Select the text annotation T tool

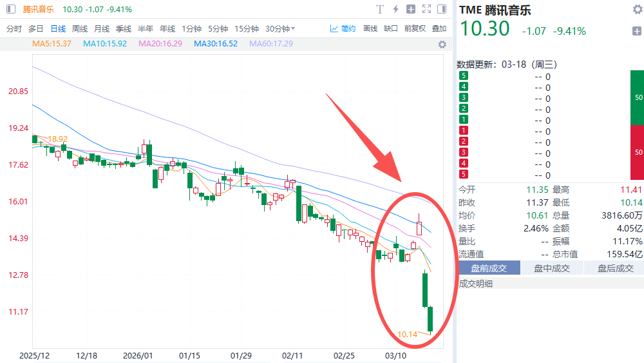[380, 9]
